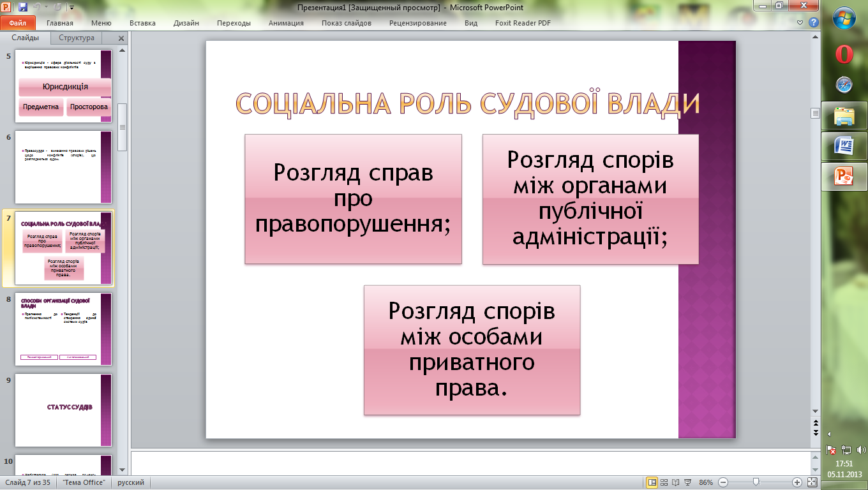Go to next slide double-arrow button
Screen dimensions: 868x490
[814, 433]
